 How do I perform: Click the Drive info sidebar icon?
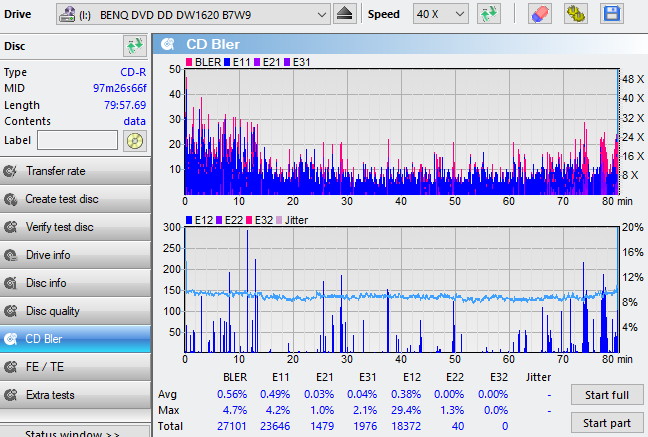click(10, 255)
